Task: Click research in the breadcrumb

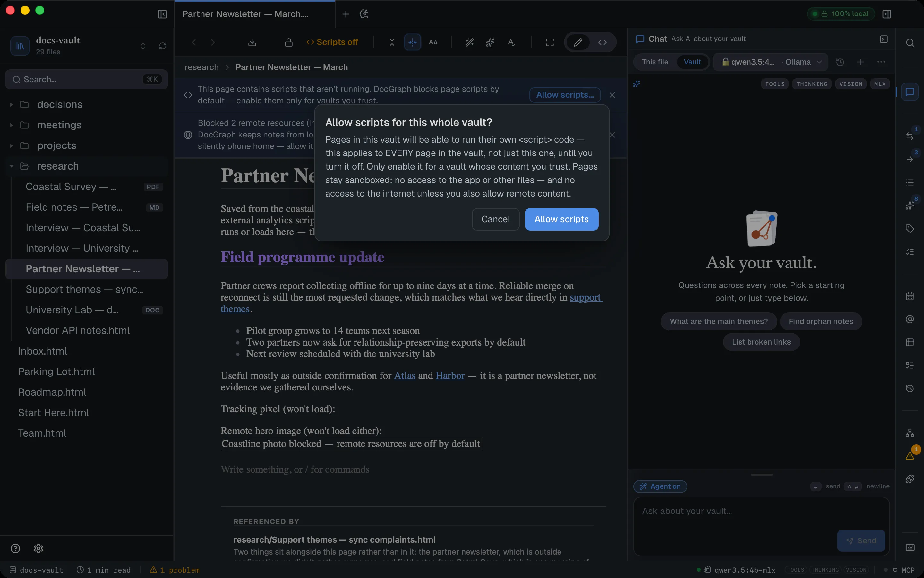Action: (201, 67)
